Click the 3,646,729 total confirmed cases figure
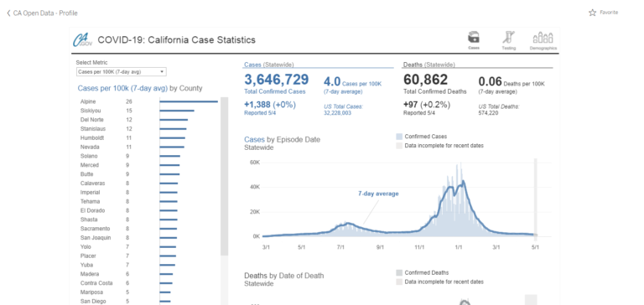644x305 pixels. pos(277,80)
